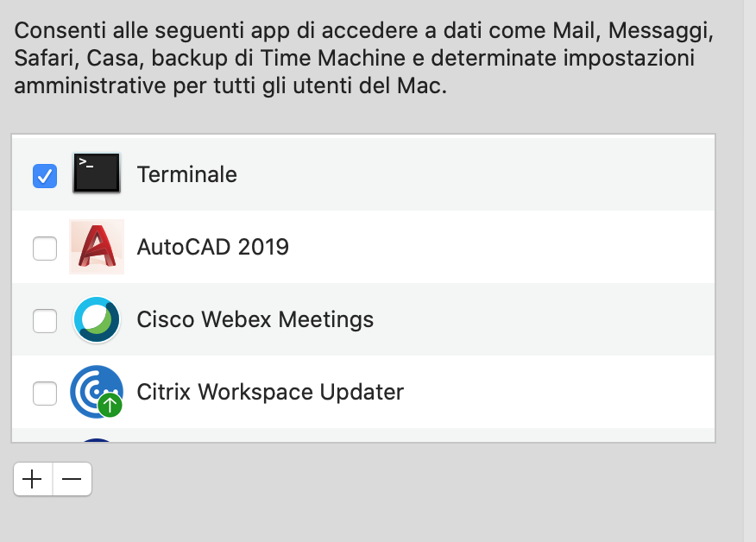Click the red AutoCAD 2019 icon
The image size is (756, 542).
coord(97,247)
